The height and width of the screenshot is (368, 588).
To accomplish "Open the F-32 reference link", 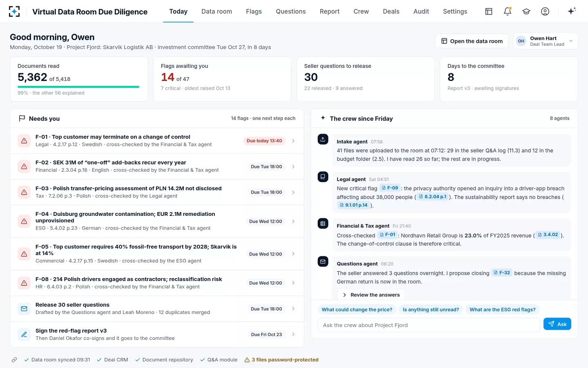I will coord(501,273).
